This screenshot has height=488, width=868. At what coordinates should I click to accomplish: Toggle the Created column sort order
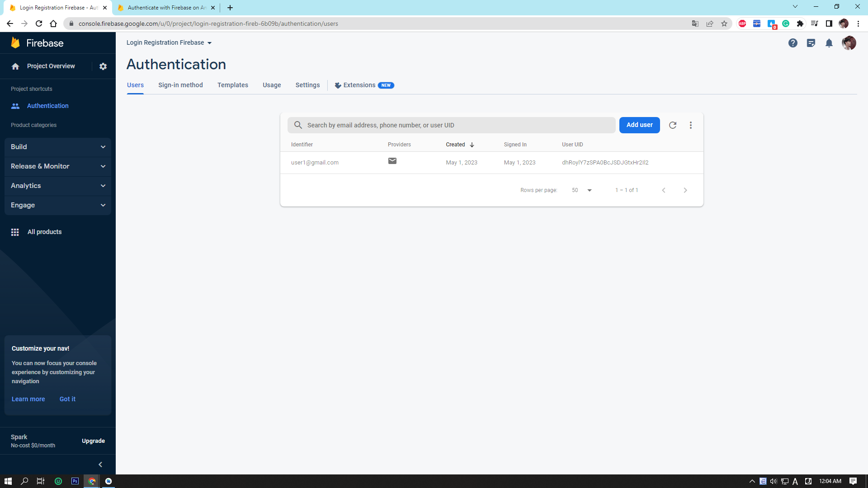click(x=472, y=145)
